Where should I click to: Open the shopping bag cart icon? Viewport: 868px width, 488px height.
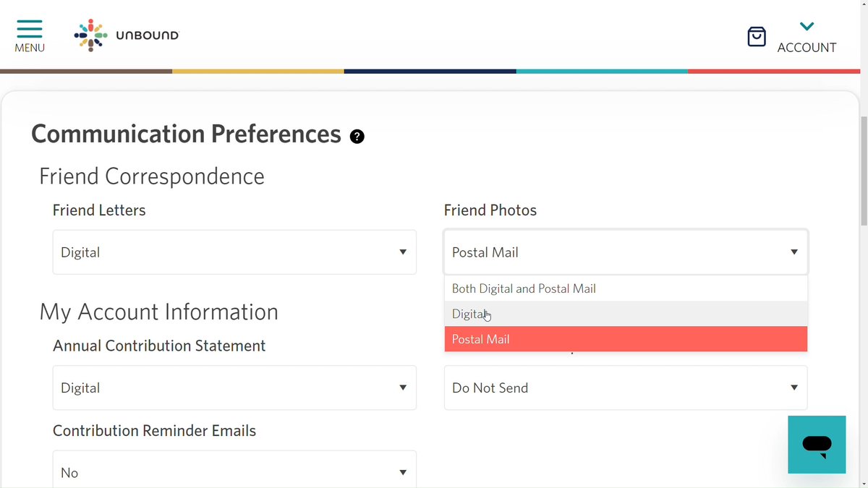click(x=757, y=36)
